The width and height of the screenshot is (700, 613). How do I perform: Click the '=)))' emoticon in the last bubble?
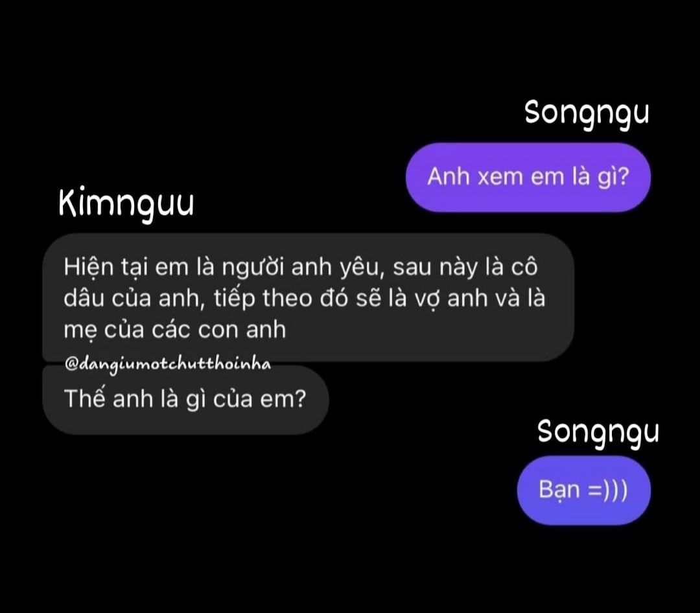pos(608,489)
